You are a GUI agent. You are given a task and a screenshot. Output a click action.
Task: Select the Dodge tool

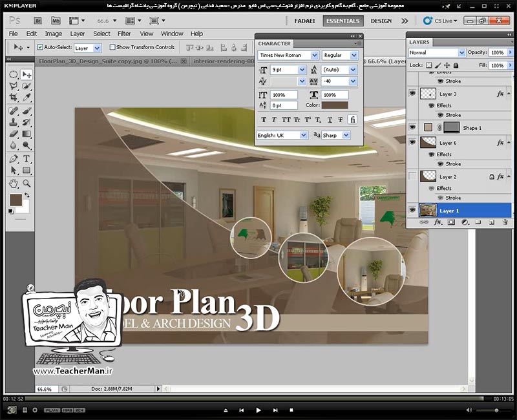pos(26,145)
